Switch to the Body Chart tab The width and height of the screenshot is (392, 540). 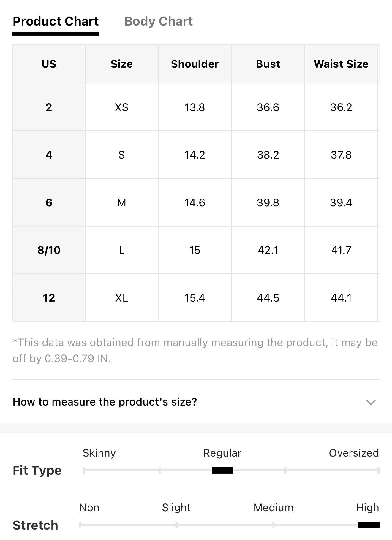coord(158,21)
